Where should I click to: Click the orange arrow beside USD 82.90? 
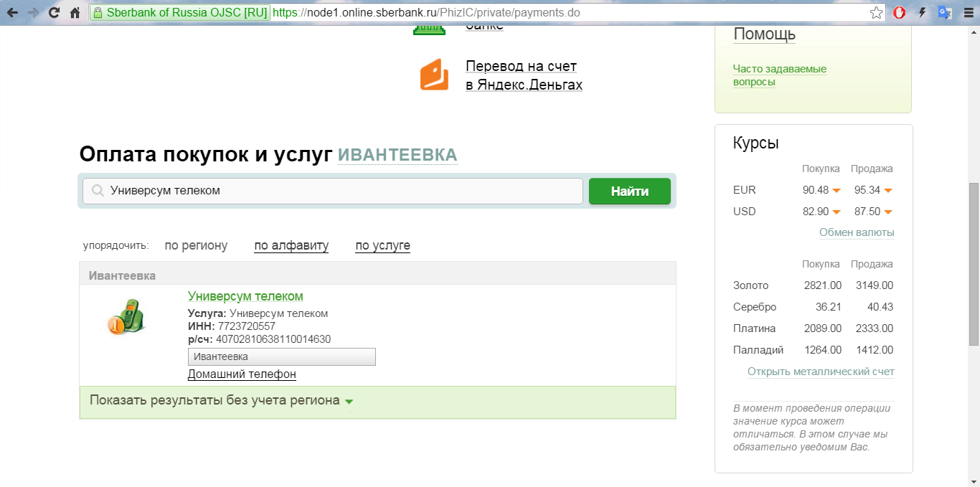click(x=835, y=212)
